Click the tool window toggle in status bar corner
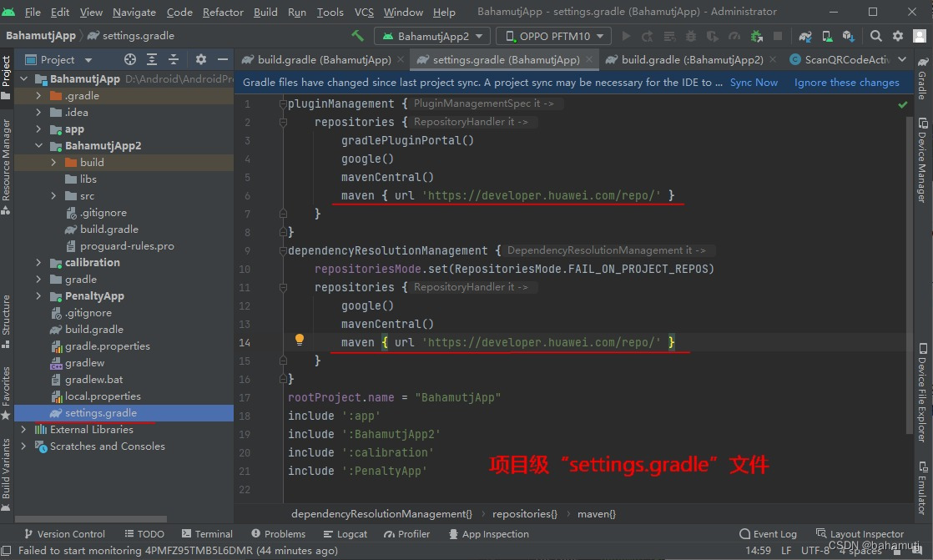Viewport: 933px width, 560px height. (6, 551)
